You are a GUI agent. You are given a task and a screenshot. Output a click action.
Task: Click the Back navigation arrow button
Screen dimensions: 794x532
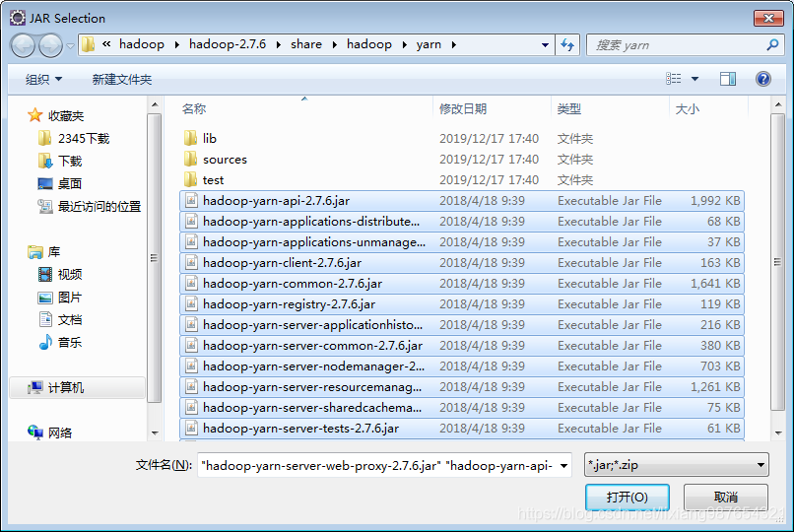tap(23, 45)
